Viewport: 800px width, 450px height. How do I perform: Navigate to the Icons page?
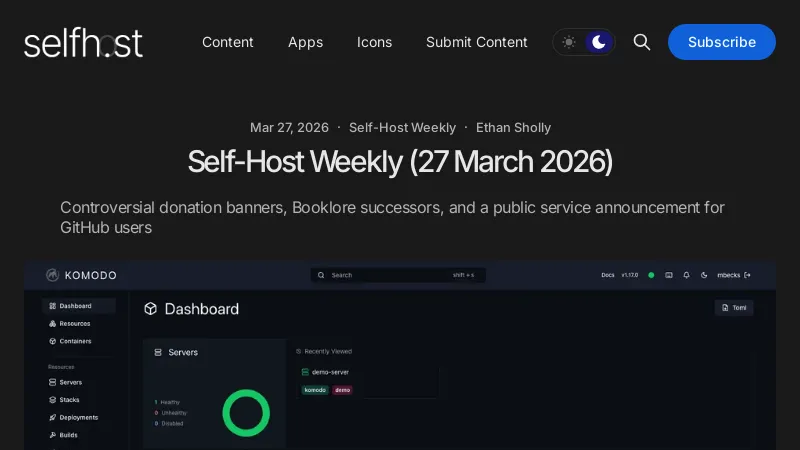point(374,42)
